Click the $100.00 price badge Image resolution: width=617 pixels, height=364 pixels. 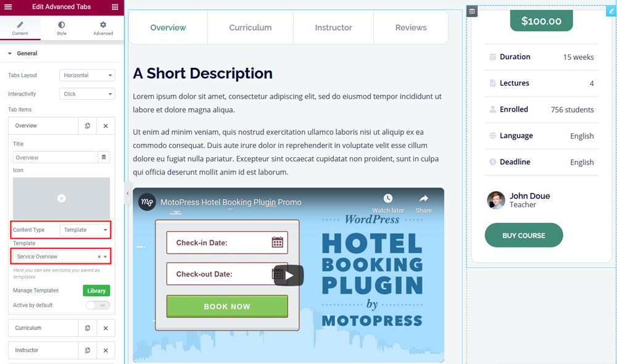[542, 21]
